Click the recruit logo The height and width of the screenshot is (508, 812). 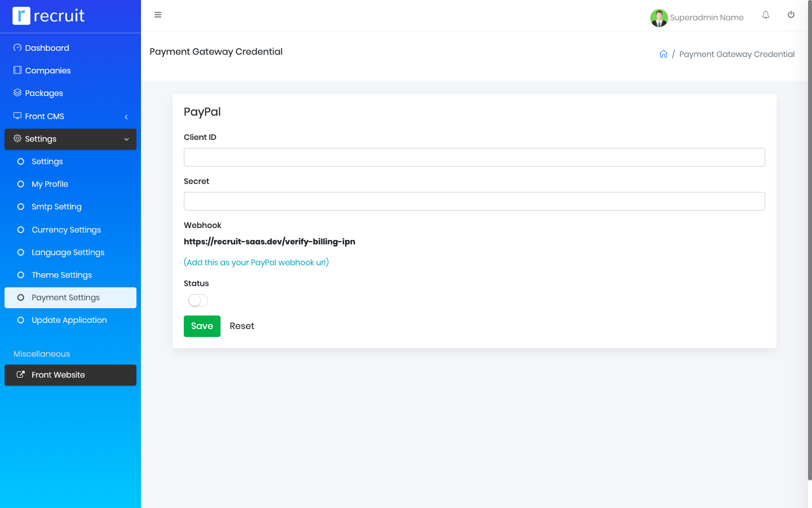point(49,16)
